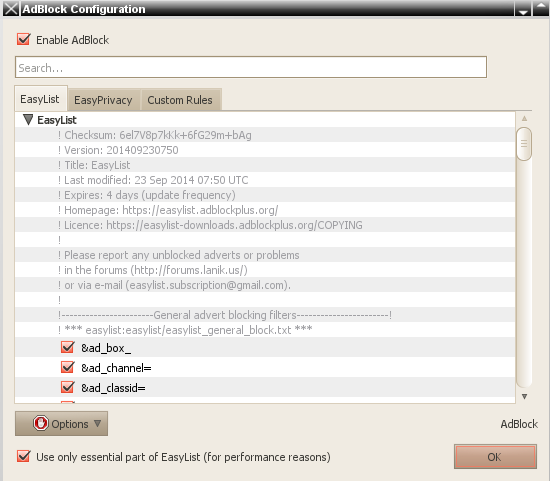
Task: Open the Custom Rules tab
Action: pyautogui.click(x=180, y=100)
